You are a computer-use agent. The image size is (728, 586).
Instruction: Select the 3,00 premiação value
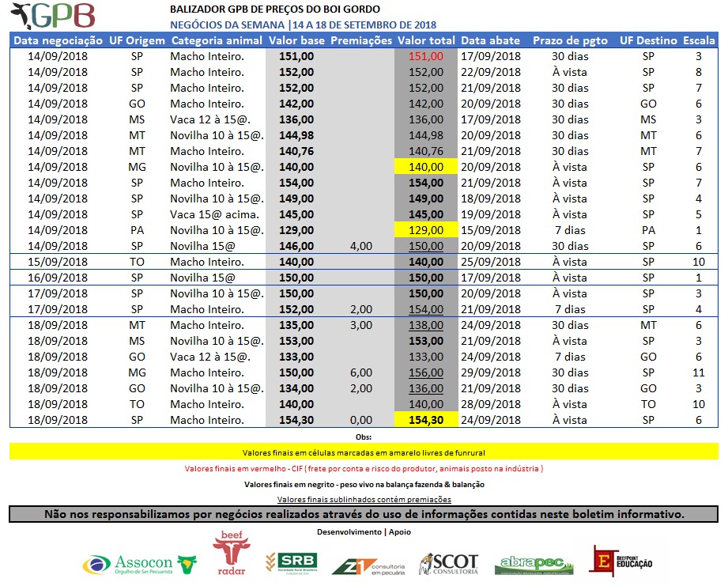click(x=361, y=325)
